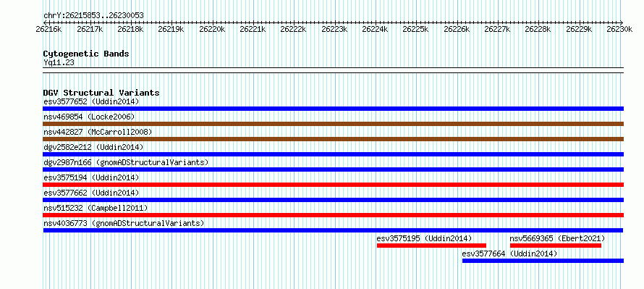This screenshot has height=289, width=644.
Task: Click the 26224k ruler label
Action: point(375,29)
